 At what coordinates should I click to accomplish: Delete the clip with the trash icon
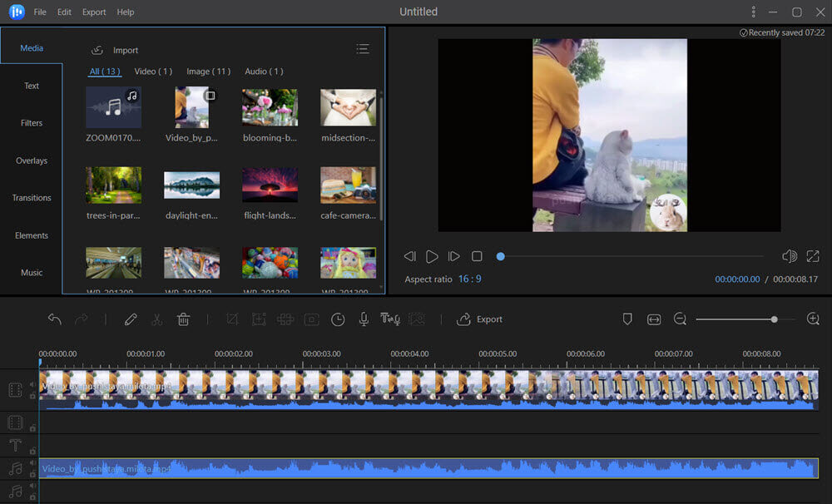pyautogui.click(x=184, y=319)
